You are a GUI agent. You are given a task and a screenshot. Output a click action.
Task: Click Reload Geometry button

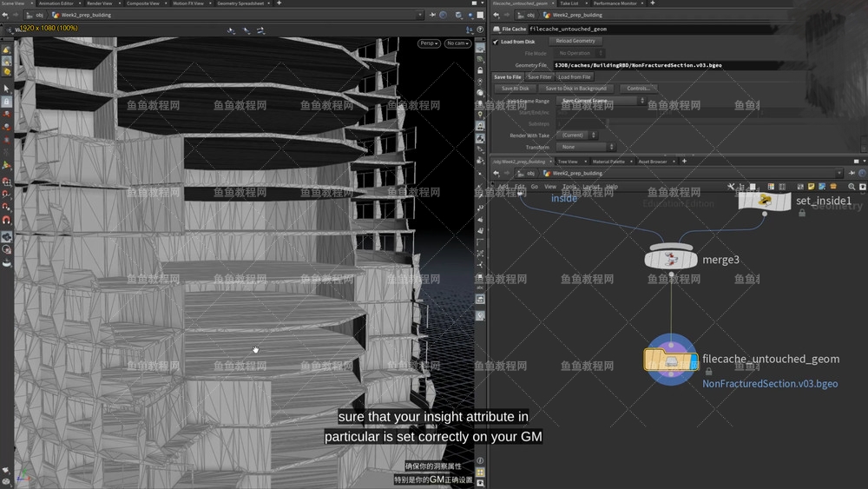tap(575, 41)
